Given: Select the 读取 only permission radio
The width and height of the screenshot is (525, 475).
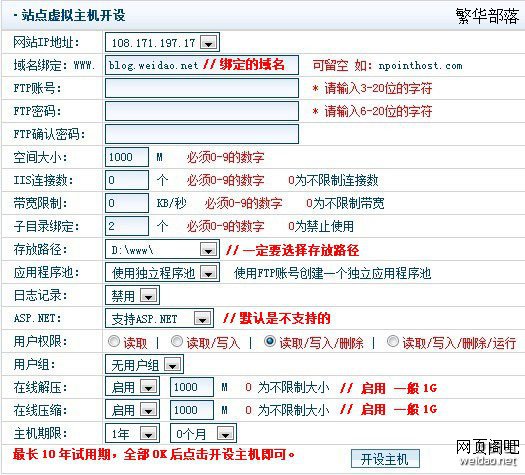Looking at the screenshot, I should 114,341.
